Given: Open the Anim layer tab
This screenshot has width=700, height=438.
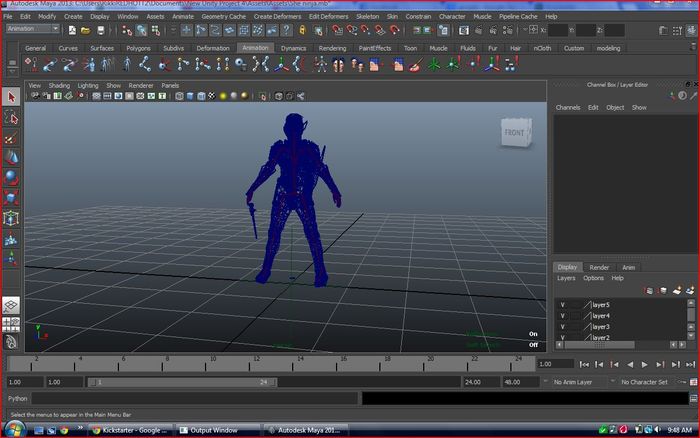Looking at the screenshot, I should (629, 267).
